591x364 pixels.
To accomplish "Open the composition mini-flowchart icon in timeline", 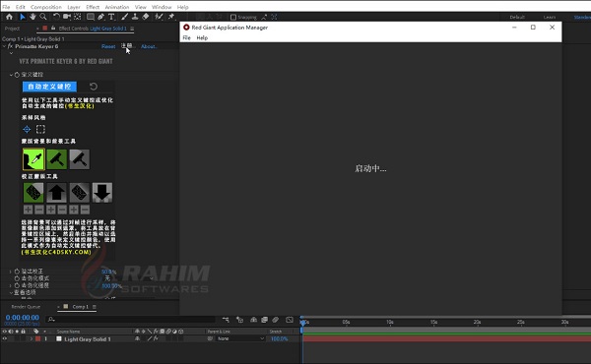I will (x=226, y=320).
